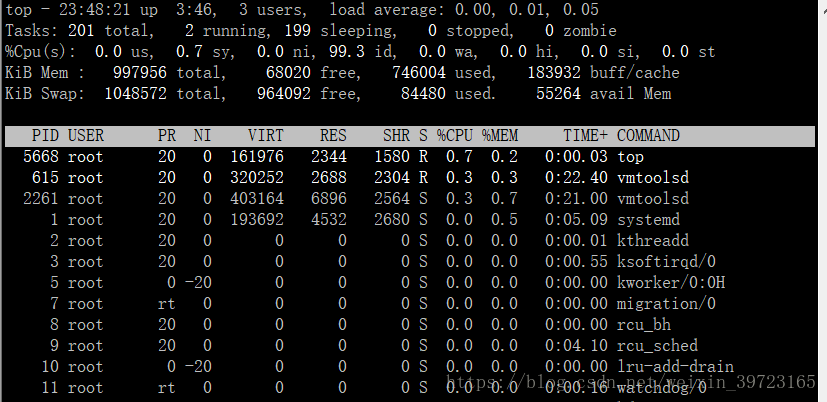Viewport: 827px width, 402px height.
Task: Click '183932 buff/cache' value
Action: tap(603, 73)
